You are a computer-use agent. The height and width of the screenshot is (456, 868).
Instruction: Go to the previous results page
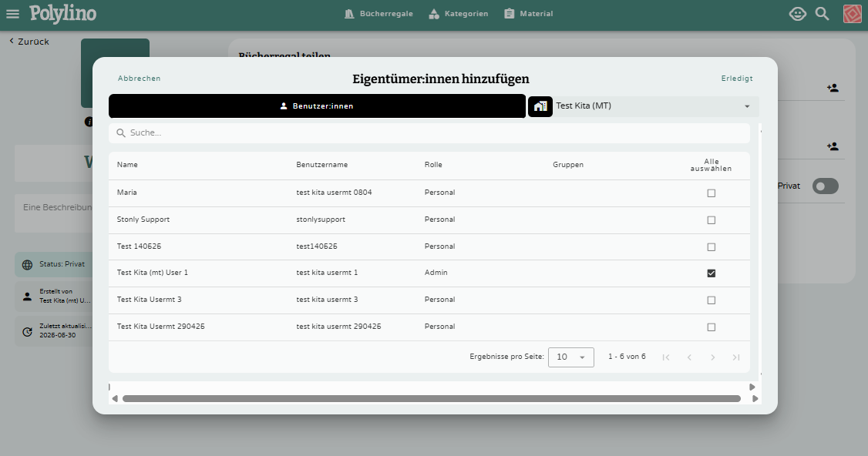click(x=689, y=357)
